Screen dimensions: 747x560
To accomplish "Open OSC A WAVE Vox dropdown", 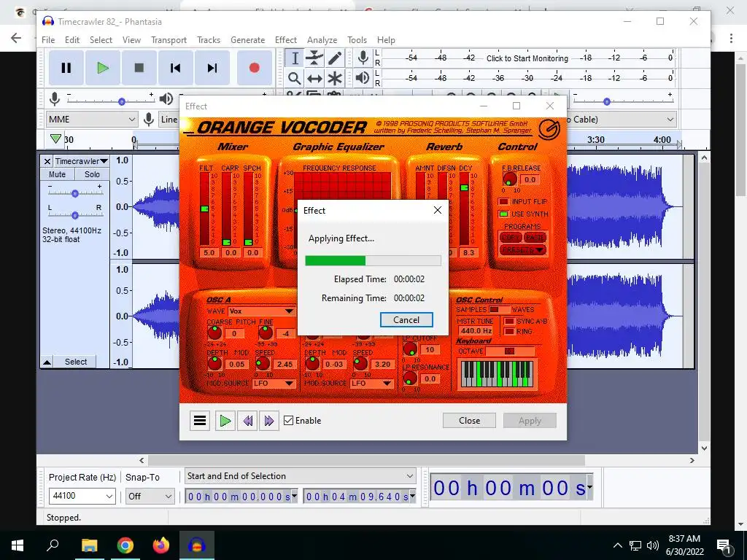I will [261, 311].
